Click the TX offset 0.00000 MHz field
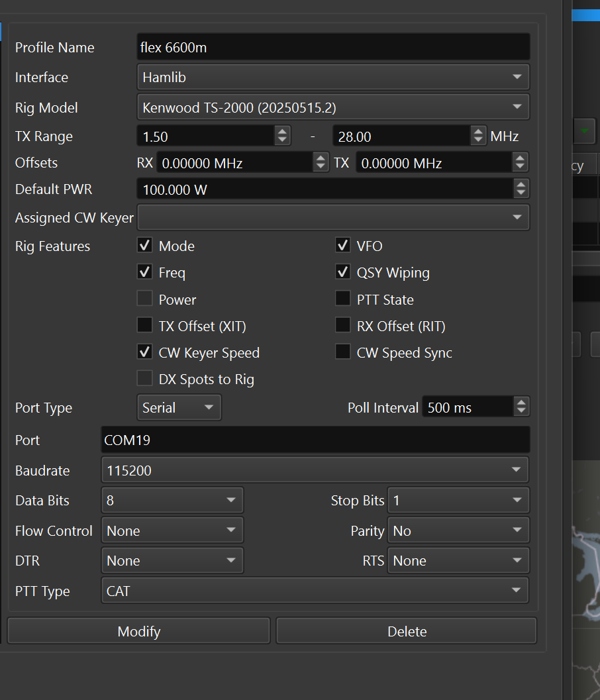The height and width of the screenshot is (700, 600). pyautogui.click(x=434, y=162)
